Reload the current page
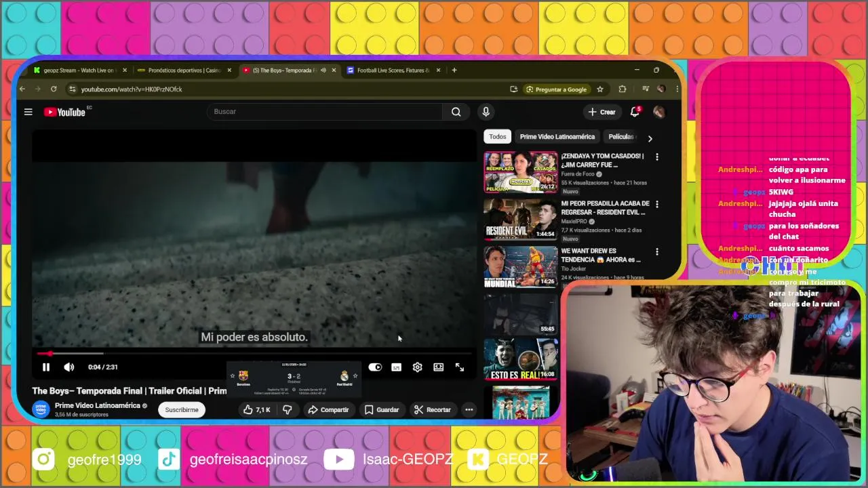This screenshot has height=488, width=868. [x=54, y=89]
